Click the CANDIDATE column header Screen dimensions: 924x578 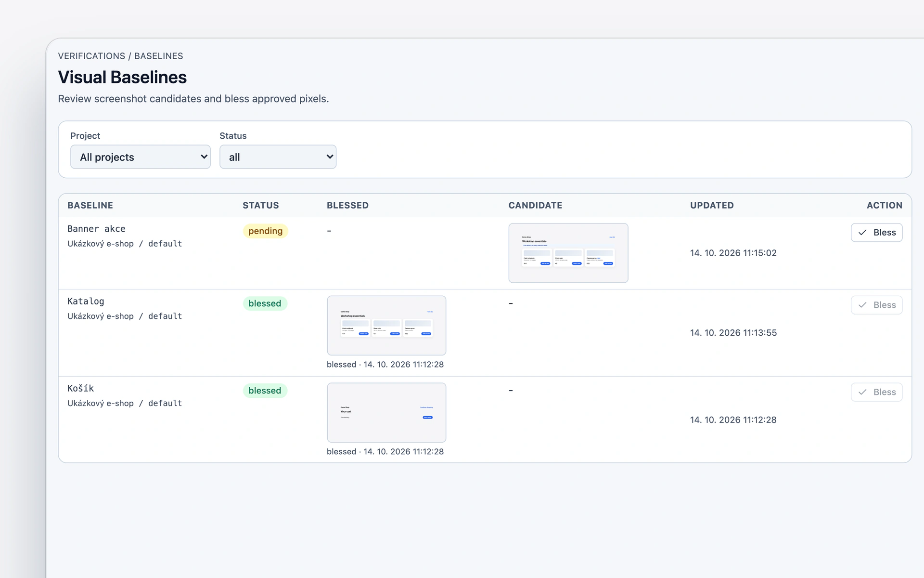[535, 205]
